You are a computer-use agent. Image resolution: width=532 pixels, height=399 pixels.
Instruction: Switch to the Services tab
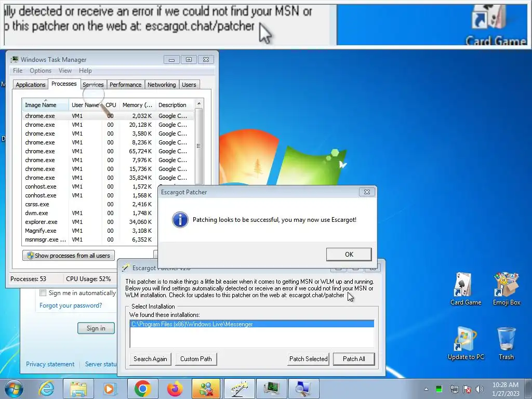[x=93, y=85]
